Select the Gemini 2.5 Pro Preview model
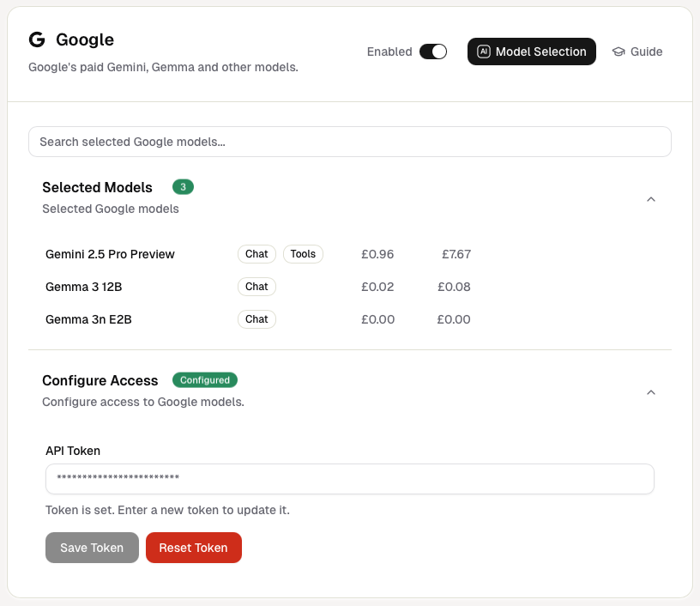Viewport: 700px width, 606px height. (x=110, y=254)
